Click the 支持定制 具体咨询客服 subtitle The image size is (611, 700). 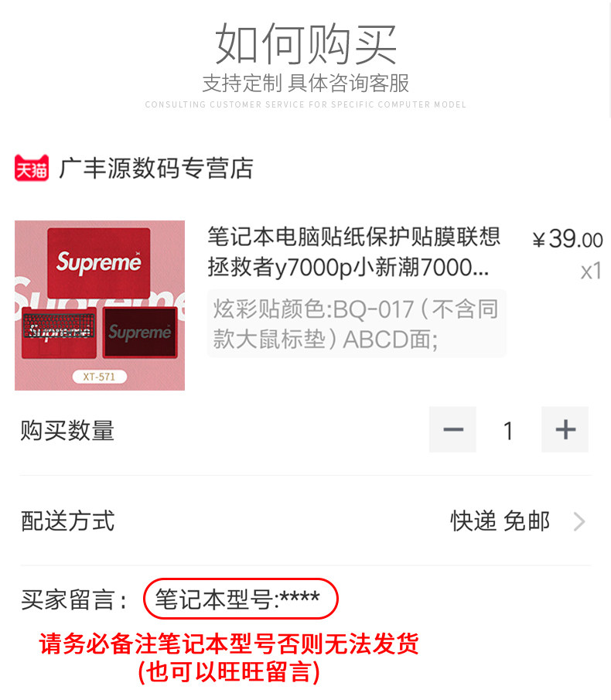click(305, 84)
